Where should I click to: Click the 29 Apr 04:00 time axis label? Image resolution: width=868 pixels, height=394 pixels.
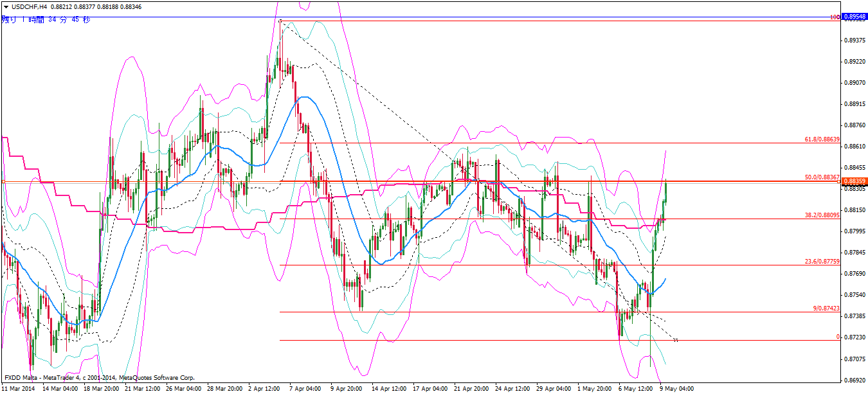554,388
